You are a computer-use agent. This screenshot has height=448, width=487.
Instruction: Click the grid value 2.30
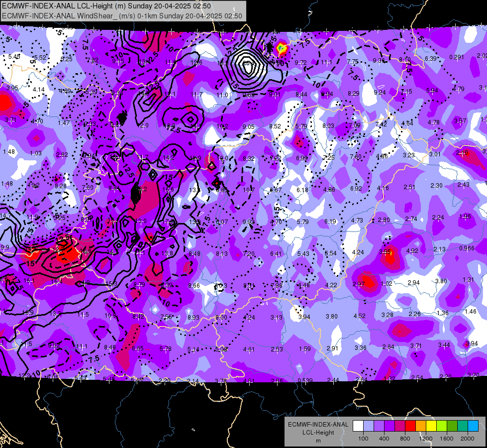(436, 185)
